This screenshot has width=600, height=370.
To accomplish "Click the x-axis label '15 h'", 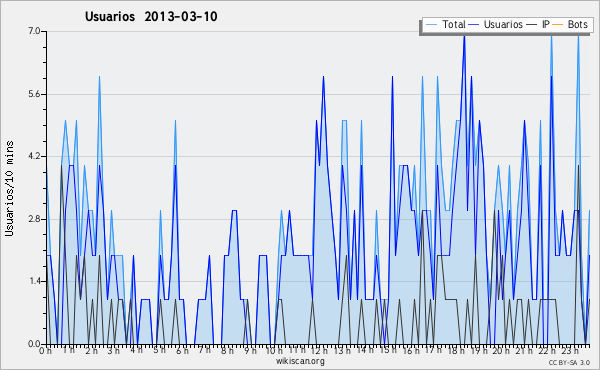I will pyautogui.click(x=388, y=350).
